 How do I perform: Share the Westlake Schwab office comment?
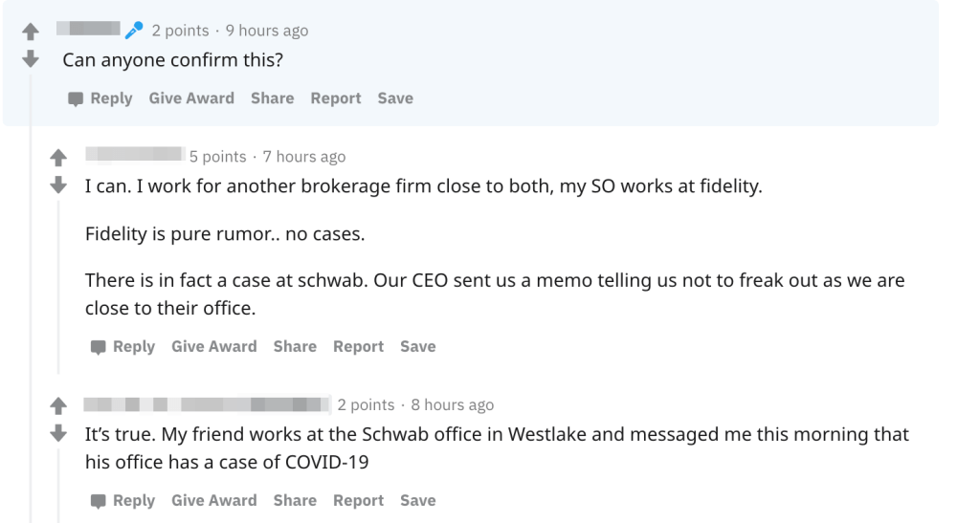click(x=295, y=501)
